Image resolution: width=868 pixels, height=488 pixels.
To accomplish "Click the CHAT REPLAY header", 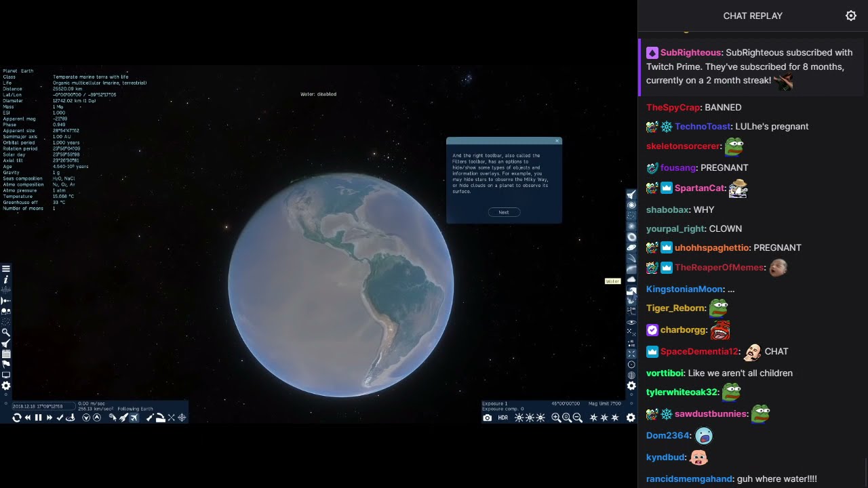I will (753, 16).
